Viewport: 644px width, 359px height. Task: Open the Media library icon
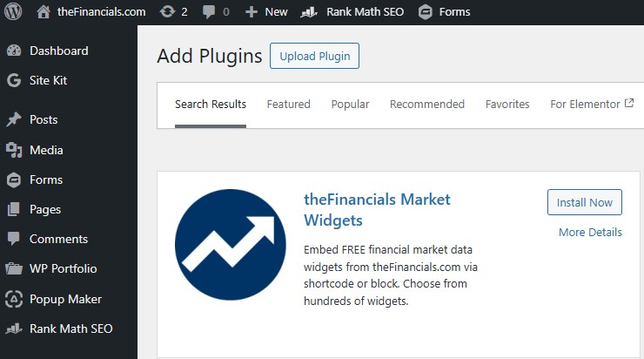(x=13, y=150)
